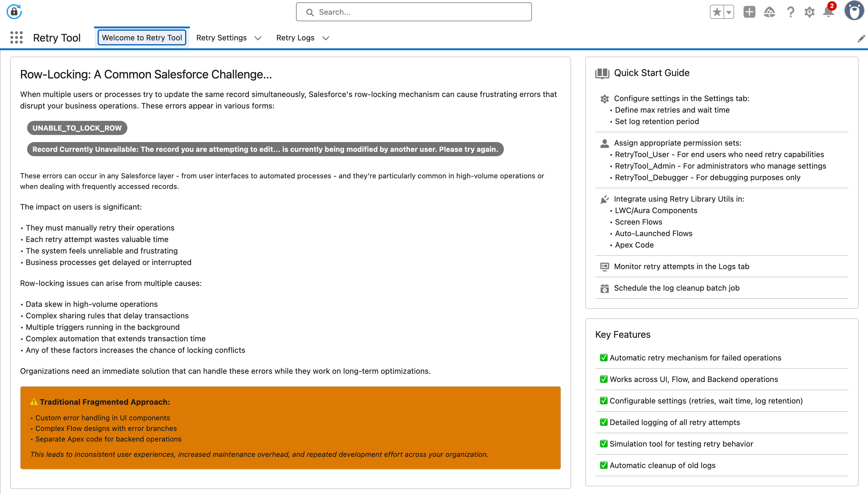
Task: Click 'Business processes get delayed or interrupted'
Action: click(x=108, y=262)
